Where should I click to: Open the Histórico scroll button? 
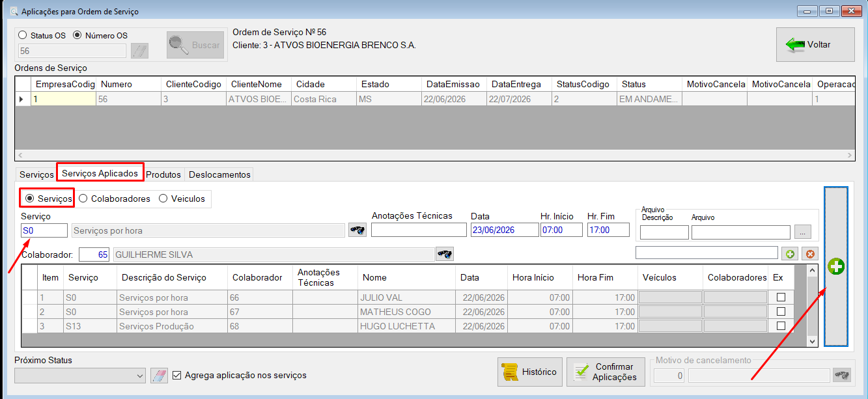529,372
